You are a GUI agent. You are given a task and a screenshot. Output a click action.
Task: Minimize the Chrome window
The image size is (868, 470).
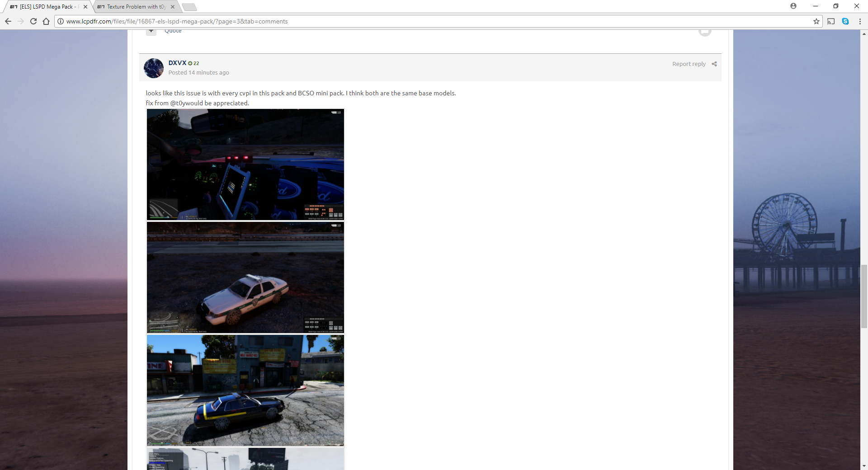[x=816, y=6]
